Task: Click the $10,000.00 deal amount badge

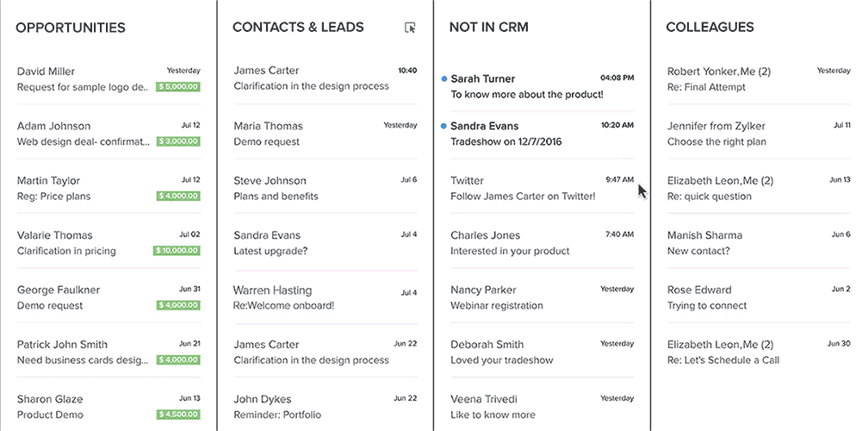Action: 177,251
